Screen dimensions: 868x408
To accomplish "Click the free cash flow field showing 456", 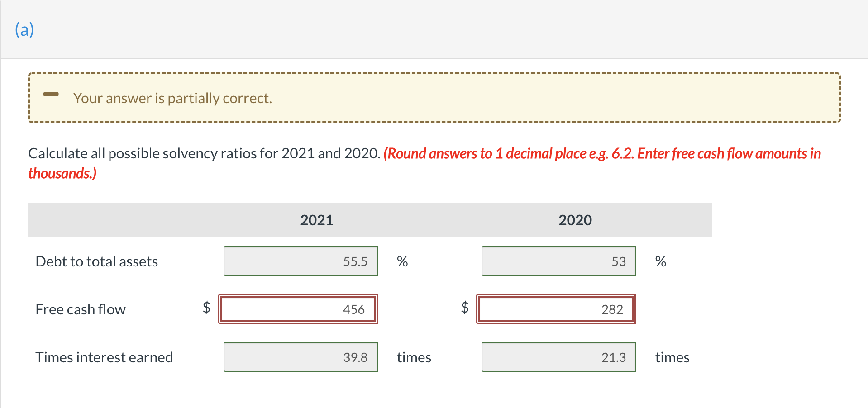I will tap(298, 308).
